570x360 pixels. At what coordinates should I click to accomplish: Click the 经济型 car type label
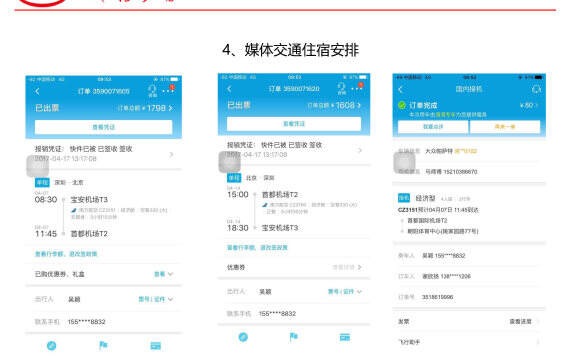tap(425, 198)
